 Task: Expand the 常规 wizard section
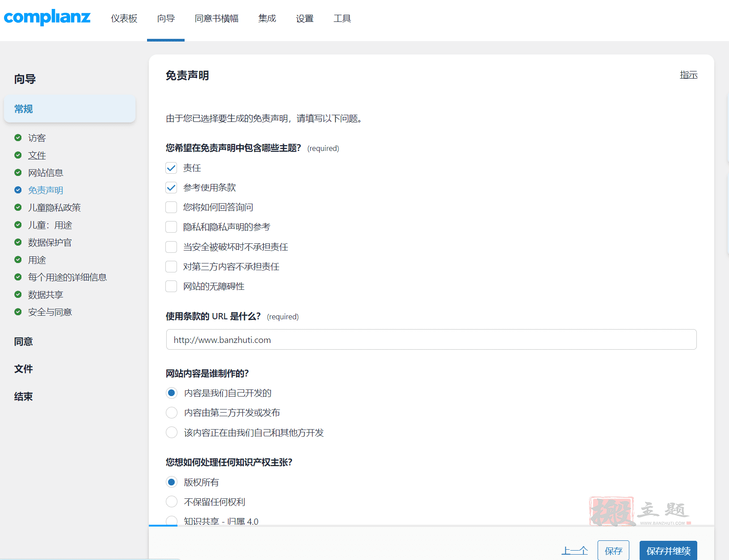click(x=70, y=109)
